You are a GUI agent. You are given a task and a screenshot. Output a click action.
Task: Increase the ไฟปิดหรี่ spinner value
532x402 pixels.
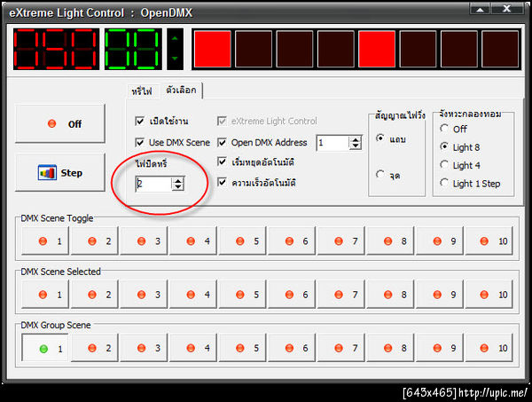(x=178, y=181)
